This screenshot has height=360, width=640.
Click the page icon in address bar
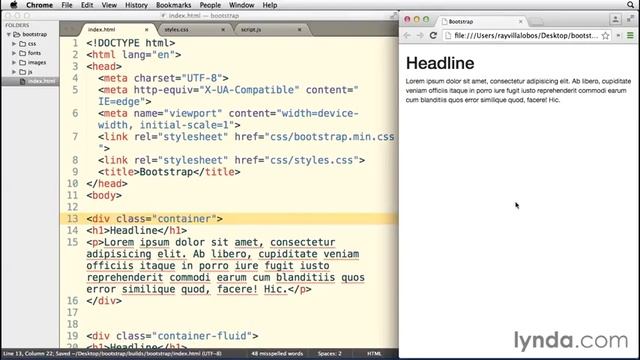448,36
